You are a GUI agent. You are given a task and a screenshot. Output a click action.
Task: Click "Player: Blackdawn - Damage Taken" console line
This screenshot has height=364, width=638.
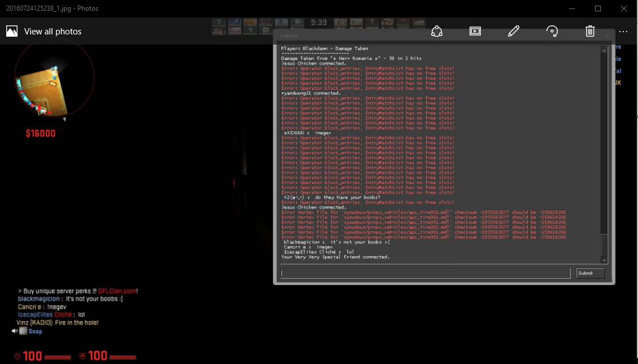324,49
